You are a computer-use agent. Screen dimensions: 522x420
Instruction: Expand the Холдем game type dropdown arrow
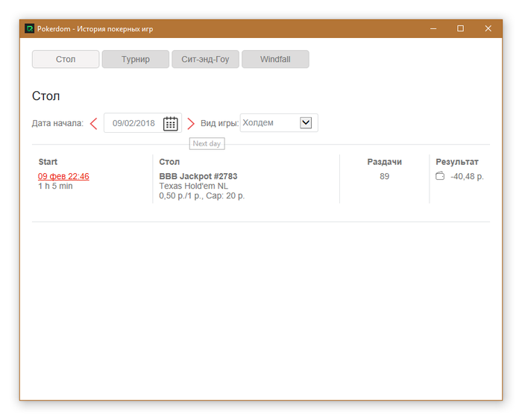click(x=306, y=122)
